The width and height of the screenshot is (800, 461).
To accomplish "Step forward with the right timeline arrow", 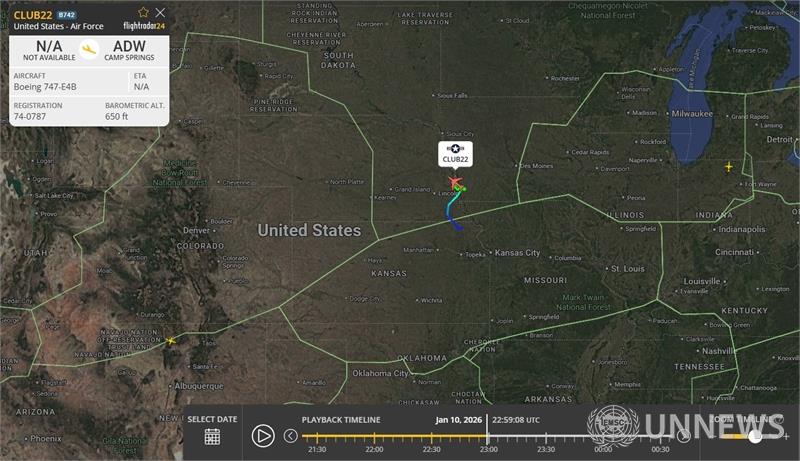I will (684, 436).
